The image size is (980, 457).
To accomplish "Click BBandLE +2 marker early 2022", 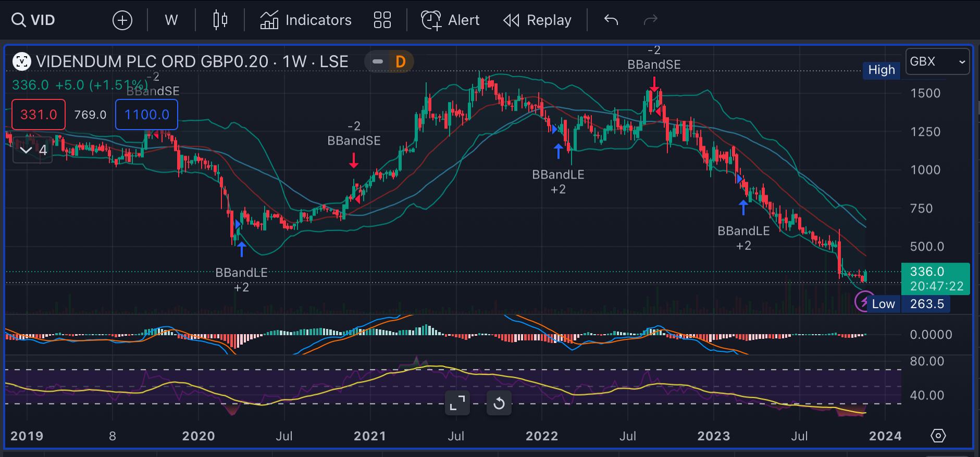I will 558,182.
